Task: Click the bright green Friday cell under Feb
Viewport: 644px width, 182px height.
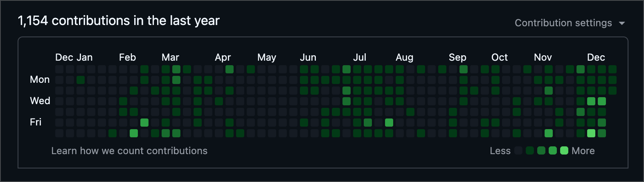Action: 144,123
